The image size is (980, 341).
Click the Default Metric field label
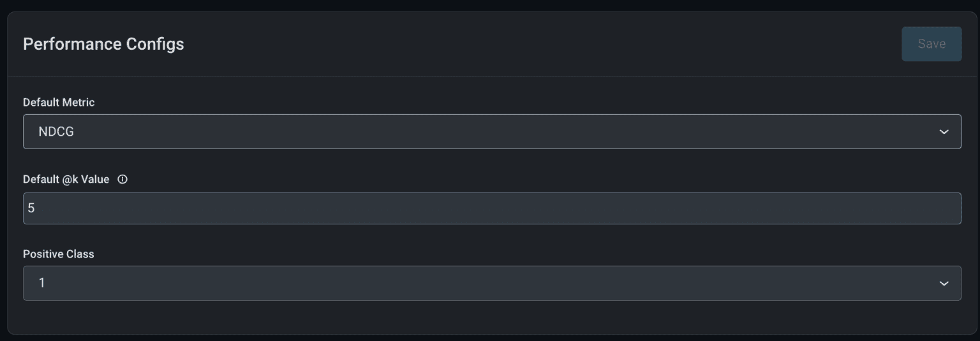(59, 103)
